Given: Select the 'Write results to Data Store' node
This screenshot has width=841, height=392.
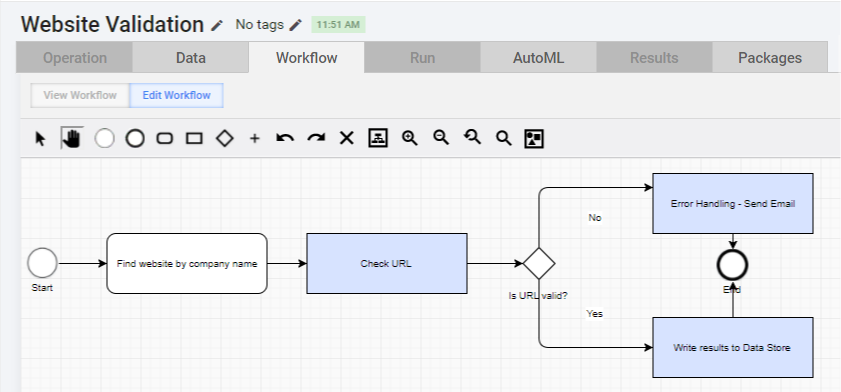Looking at the screenshot, I should coord(733,347).
